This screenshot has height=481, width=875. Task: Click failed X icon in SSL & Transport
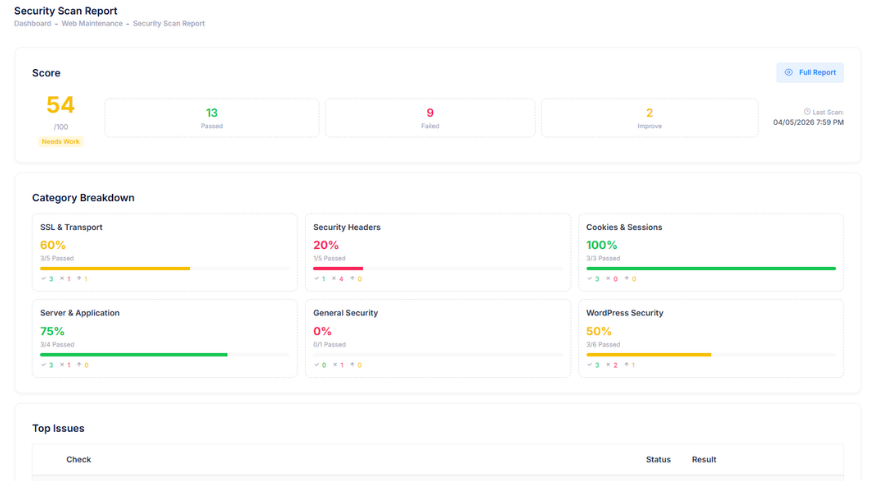click(x=62, y=278)
